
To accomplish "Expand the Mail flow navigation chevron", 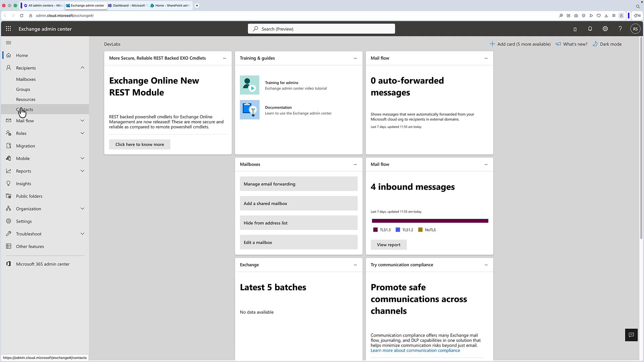I will tap(83, 121).
